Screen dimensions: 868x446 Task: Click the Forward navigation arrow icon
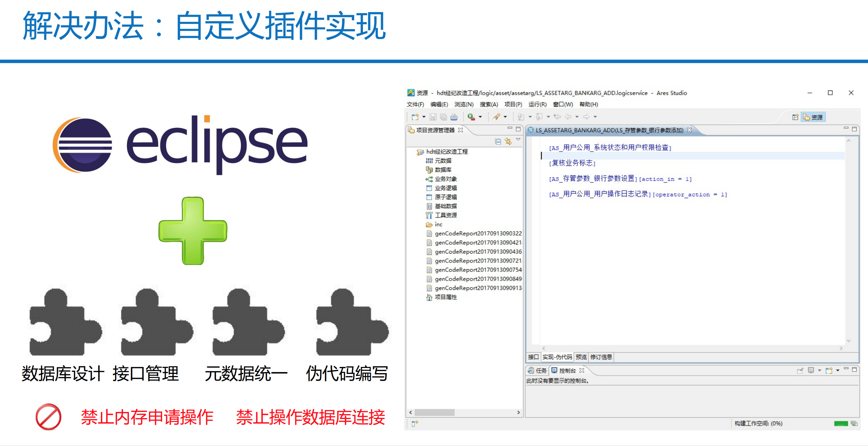click(586, 117)
